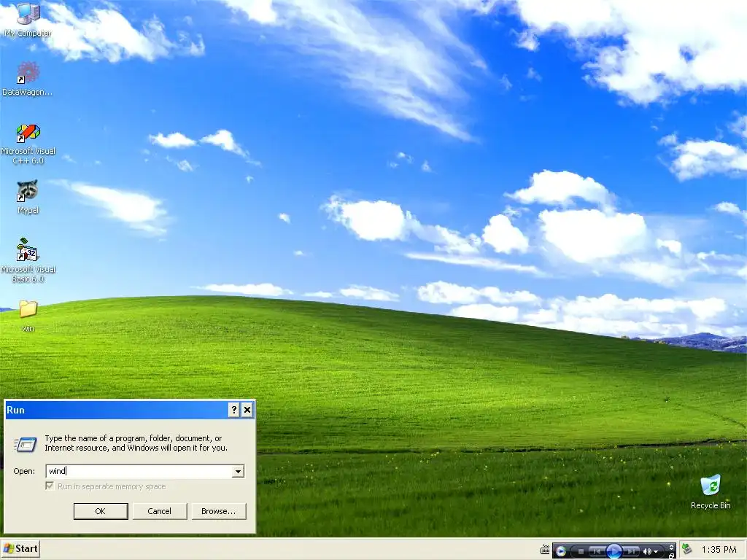Click the 1:35 PM system clock
Screen dimensions: 747x560
tap(719, 550)
